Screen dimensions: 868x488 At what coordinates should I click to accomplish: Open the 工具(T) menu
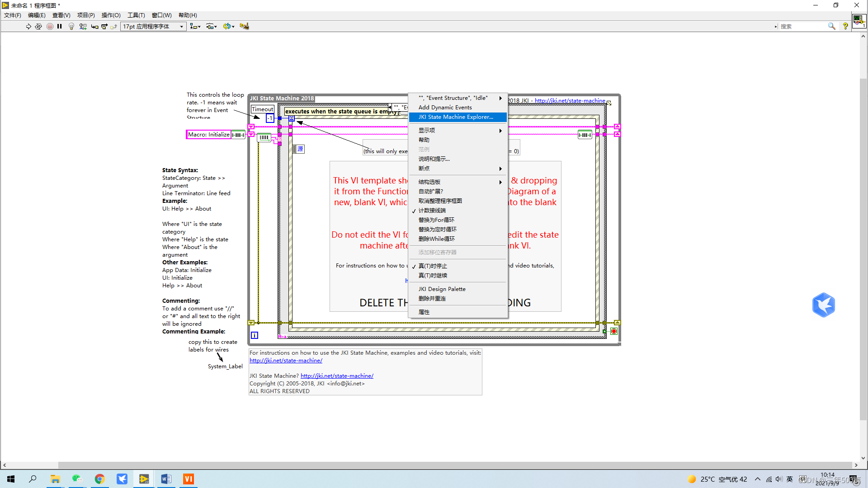[136, 15]
